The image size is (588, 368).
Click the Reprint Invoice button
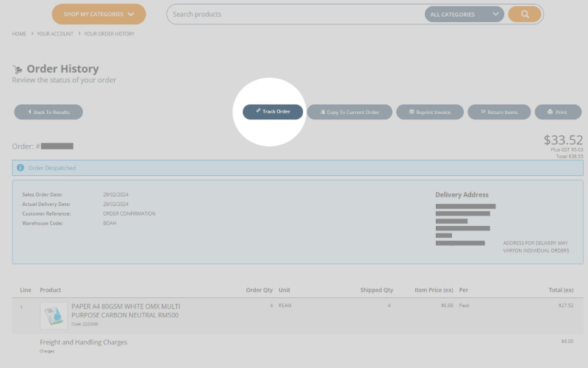(429, 112)
